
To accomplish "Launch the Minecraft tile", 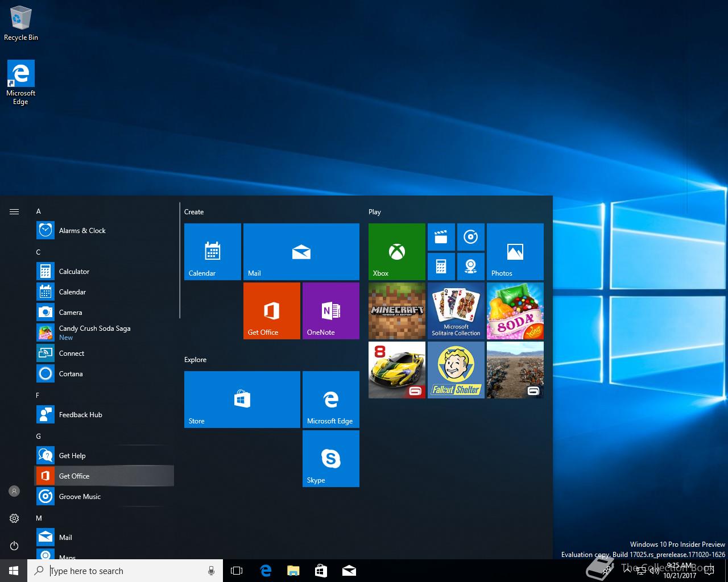I will pos(397,311).
